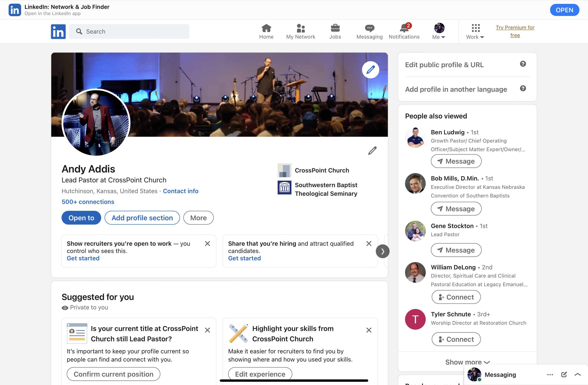Click the profile intro edit pencil
This screenshot has width=588, height=385.
pos(372,151)
